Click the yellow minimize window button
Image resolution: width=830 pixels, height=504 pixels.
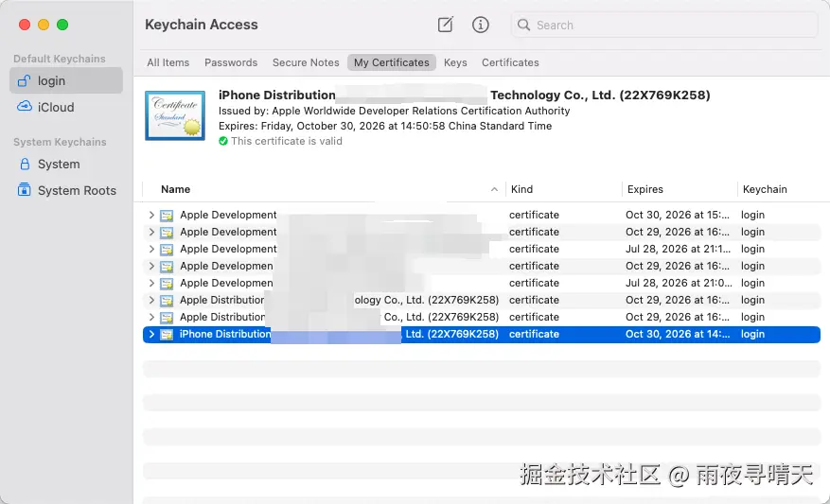point(44,25)
